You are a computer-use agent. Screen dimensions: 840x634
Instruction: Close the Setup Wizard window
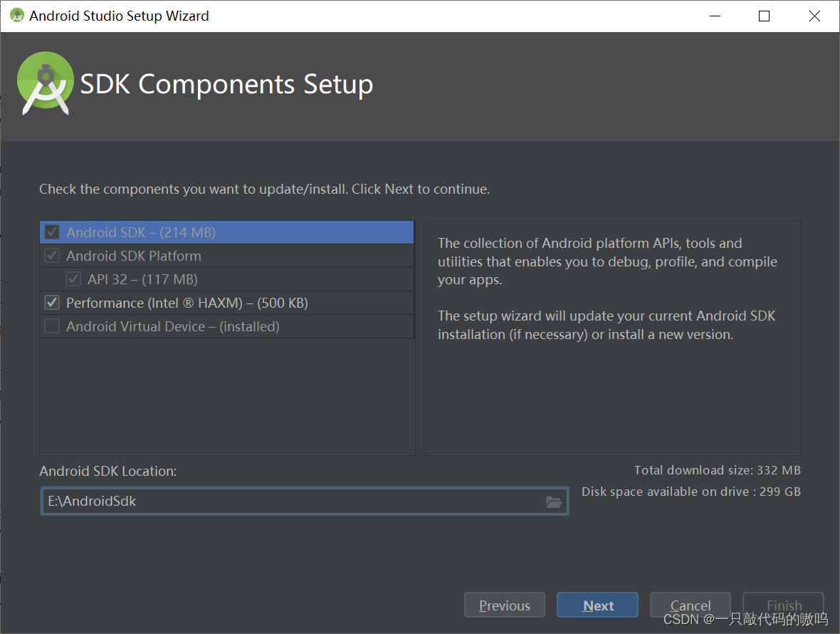(x=814, y=16)
